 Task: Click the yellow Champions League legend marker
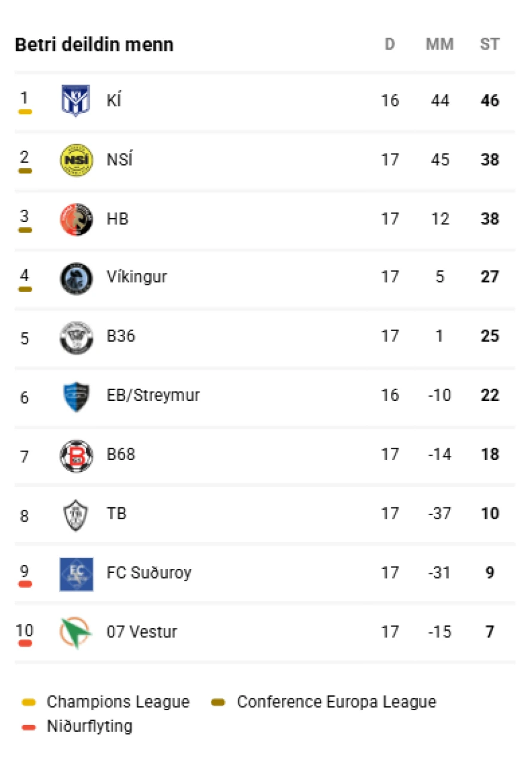click(x=29, y=702)
